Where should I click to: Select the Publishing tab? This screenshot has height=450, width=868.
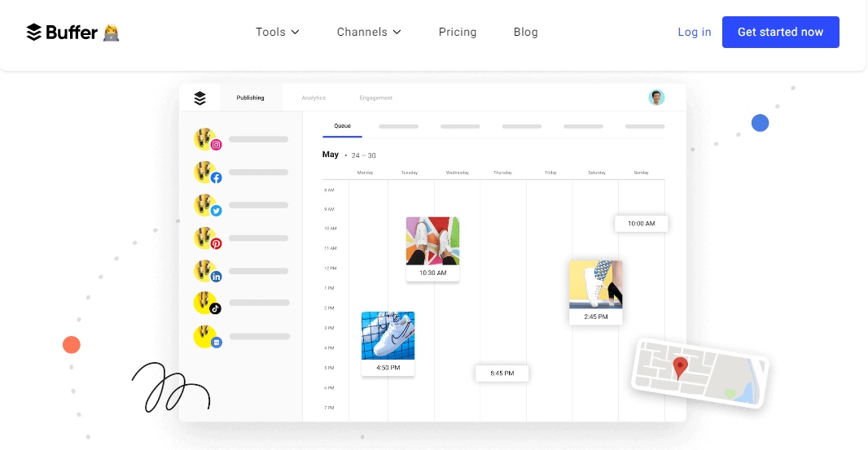(x=250, y=98)
